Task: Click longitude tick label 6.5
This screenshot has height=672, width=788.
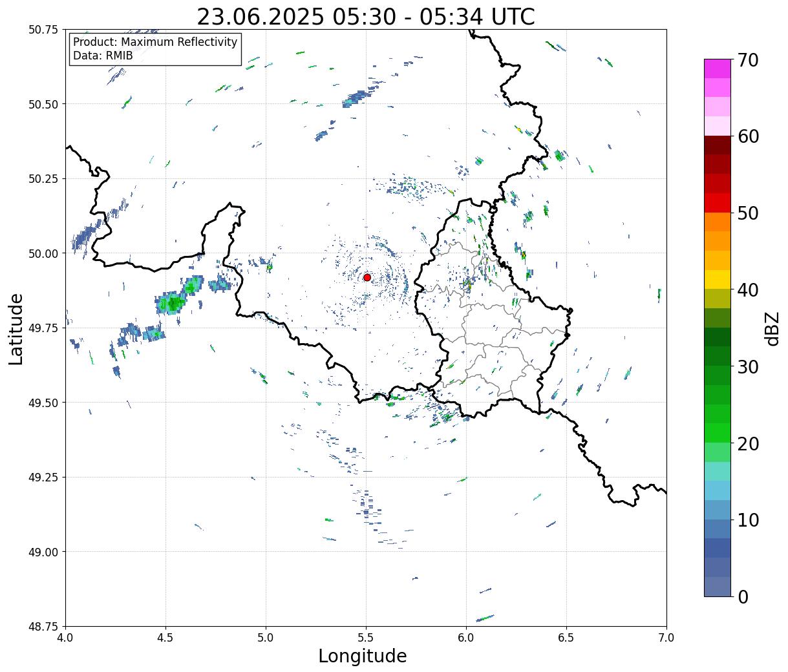Action: point(566,638)
